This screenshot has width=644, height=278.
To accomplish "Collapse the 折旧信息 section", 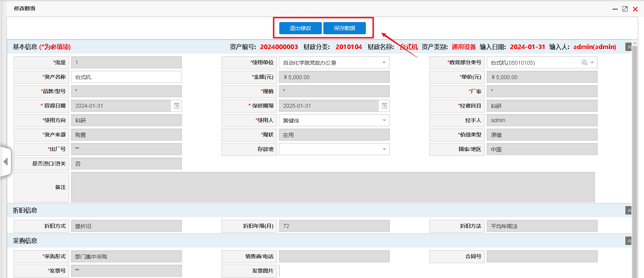I will (629, 210).
